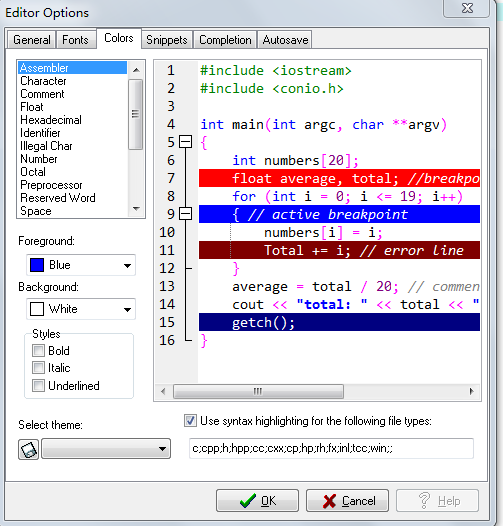Select Reserved Word in the element list
The width and height of the screenshot is (503, 526).
pos(58,198)
